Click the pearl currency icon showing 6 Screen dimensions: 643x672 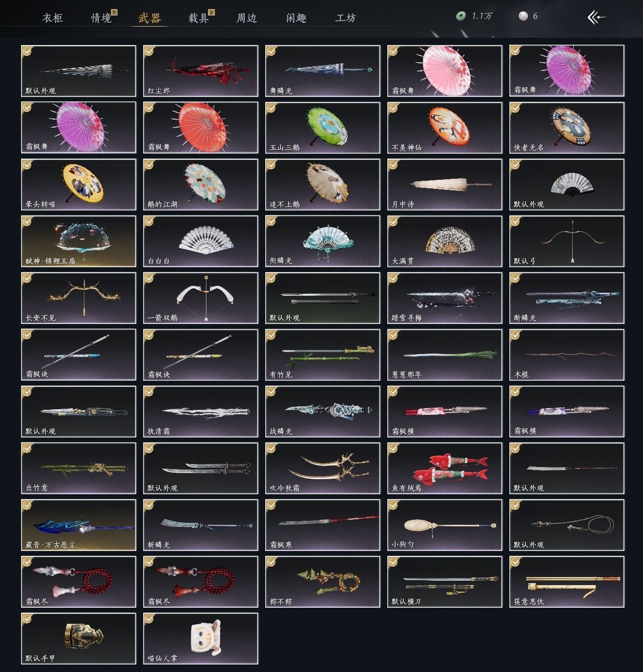[x=523, y=16]
